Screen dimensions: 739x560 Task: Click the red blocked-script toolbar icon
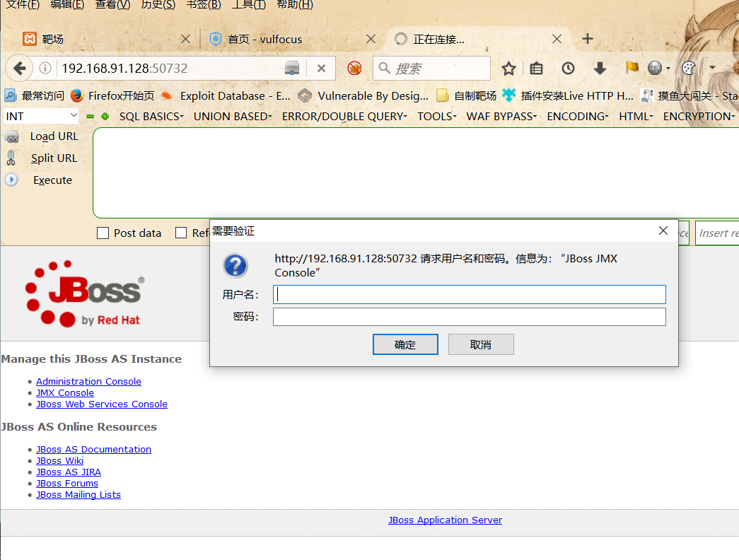(x=354, y=69)
